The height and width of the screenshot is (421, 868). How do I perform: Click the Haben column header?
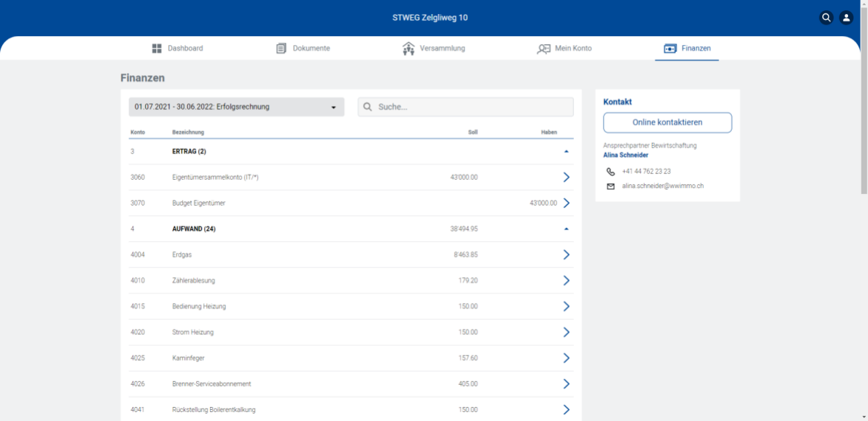pos(549,133)
